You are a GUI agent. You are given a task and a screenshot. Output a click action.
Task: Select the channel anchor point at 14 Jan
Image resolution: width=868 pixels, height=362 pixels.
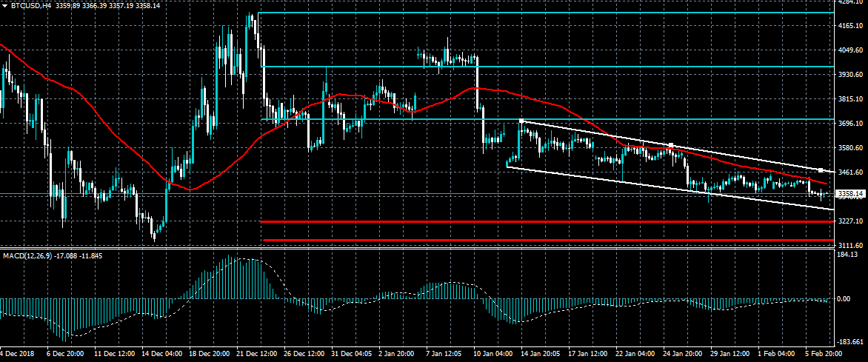click(521, 120)
